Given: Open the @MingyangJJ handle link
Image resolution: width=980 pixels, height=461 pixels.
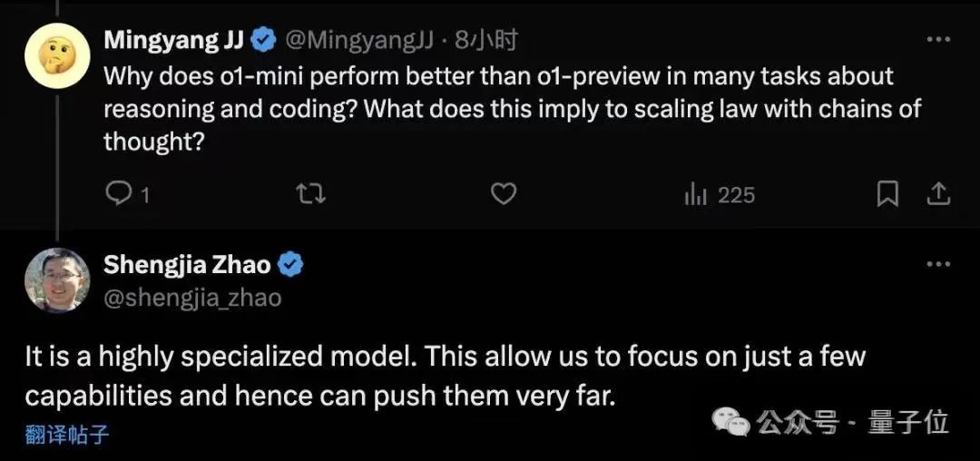Looking at the screenshot, I should [358, 41].
